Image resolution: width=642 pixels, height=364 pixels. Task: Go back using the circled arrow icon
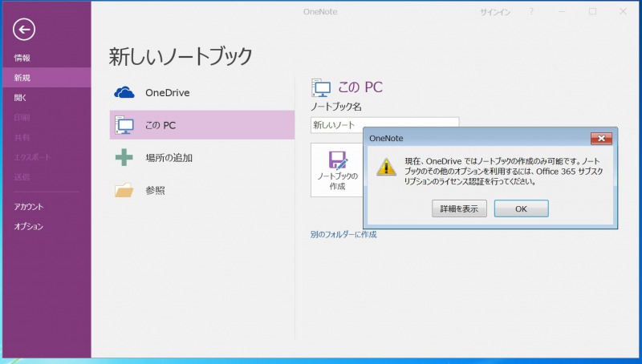[x=24, y=29]
